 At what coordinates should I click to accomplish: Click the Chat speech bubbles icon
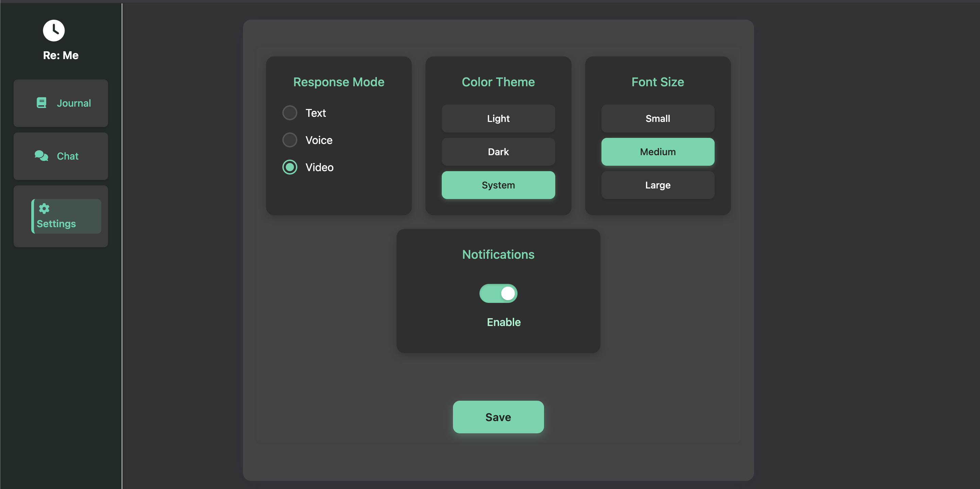pos(41,156)
